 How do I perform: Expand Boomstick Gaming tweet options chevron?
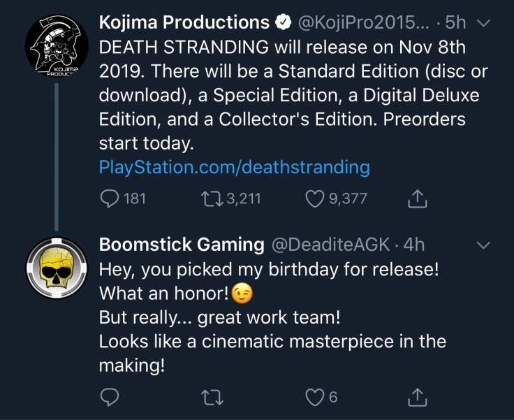[483, 245]
